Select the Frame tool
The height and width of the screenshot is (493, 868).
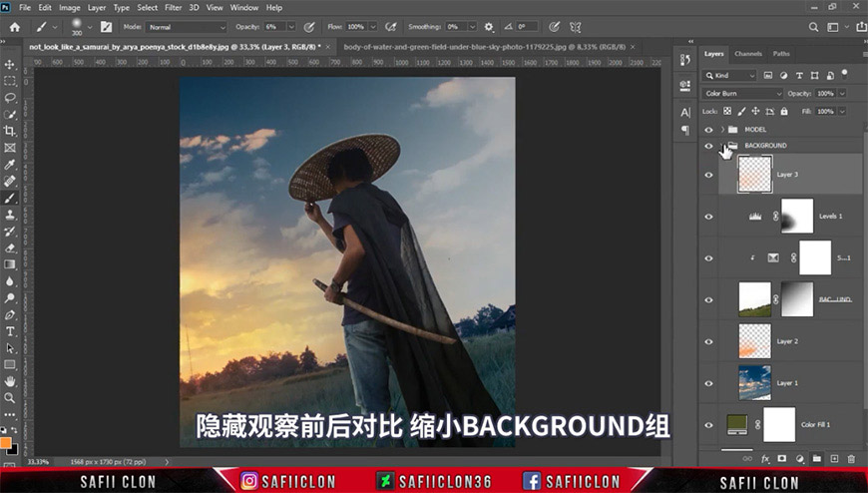coord(10,148)
